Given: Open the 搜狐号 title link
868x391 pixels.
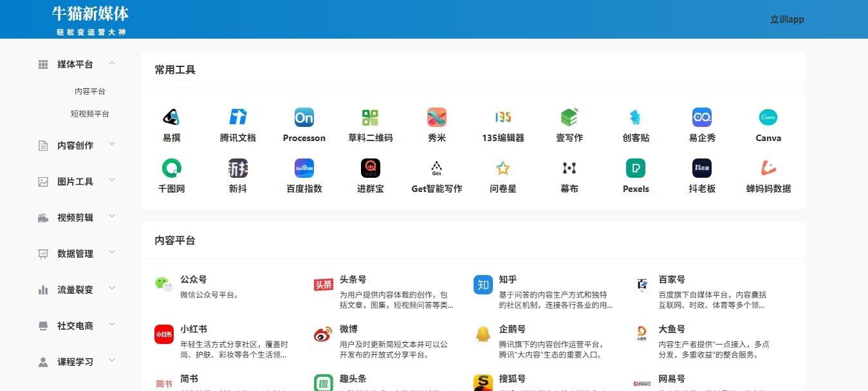Looking at the screenshot, I should 512,379.
